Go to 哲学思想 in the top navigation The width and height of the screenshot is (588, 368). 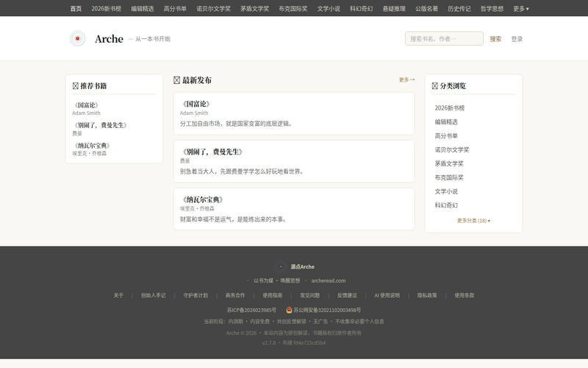pyautogui.click(x=492, y=8)
